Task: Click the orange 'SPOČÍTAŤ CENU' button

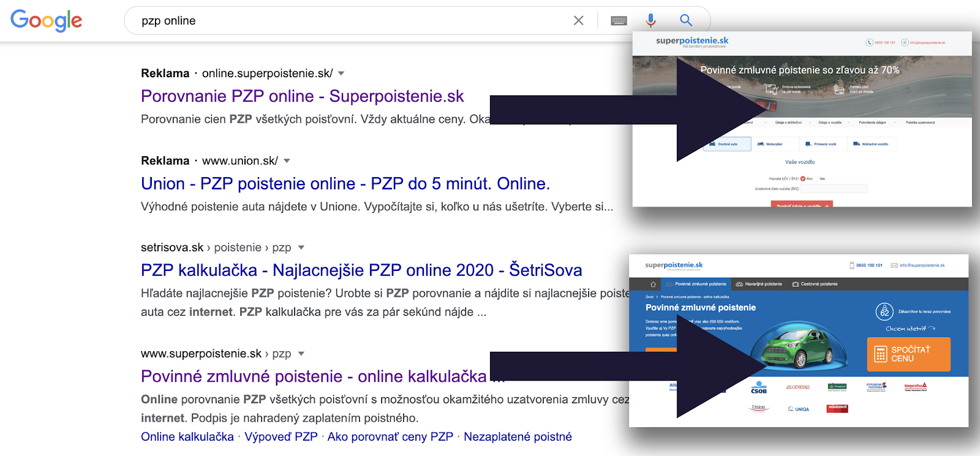Action: point(908,354)
